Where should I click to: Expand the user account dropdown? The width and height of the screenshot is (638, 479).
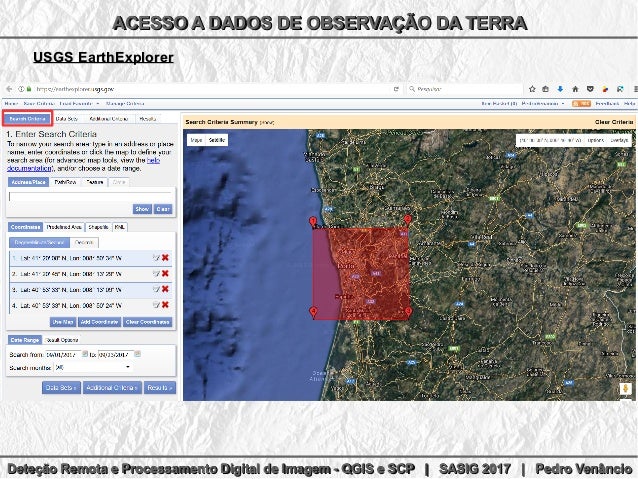point(543,104)
